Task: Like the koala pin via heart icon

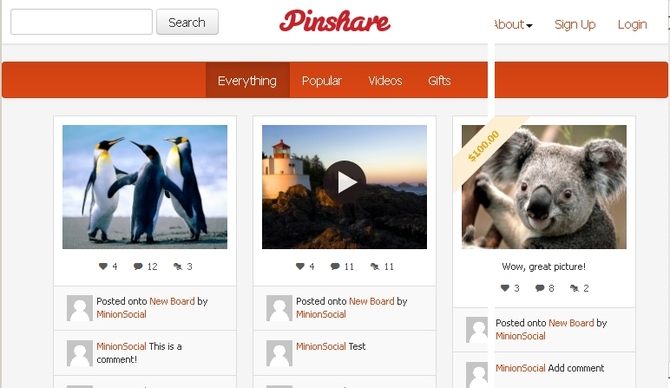Action: [505, 288]
